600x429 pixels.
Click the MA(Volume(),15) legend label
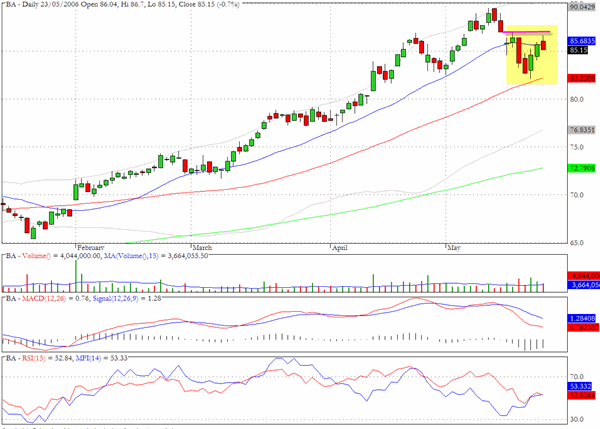[x=131, y=256]
